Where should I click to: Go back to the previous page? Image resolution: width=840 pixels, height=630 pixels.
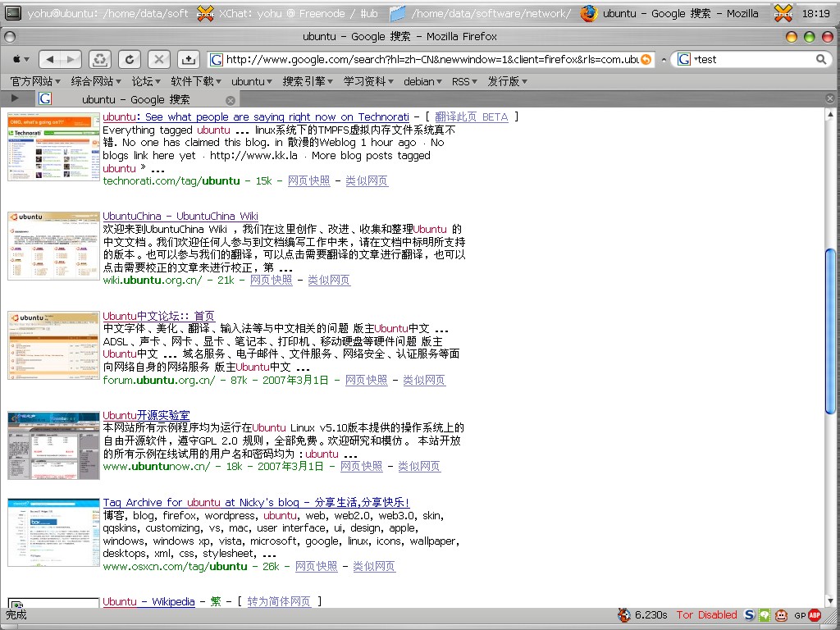click(x=50, y=59)
